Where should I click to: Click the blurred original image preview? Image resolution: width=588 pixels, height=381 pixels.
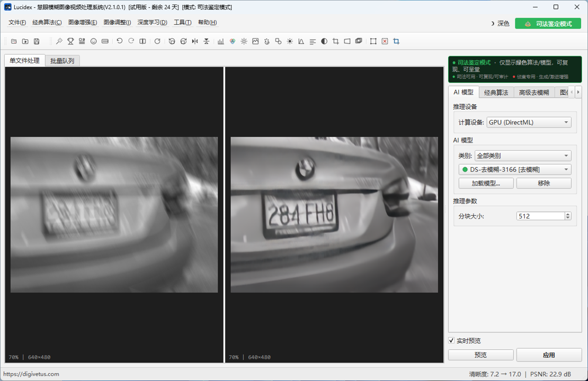tap(114, 215)
